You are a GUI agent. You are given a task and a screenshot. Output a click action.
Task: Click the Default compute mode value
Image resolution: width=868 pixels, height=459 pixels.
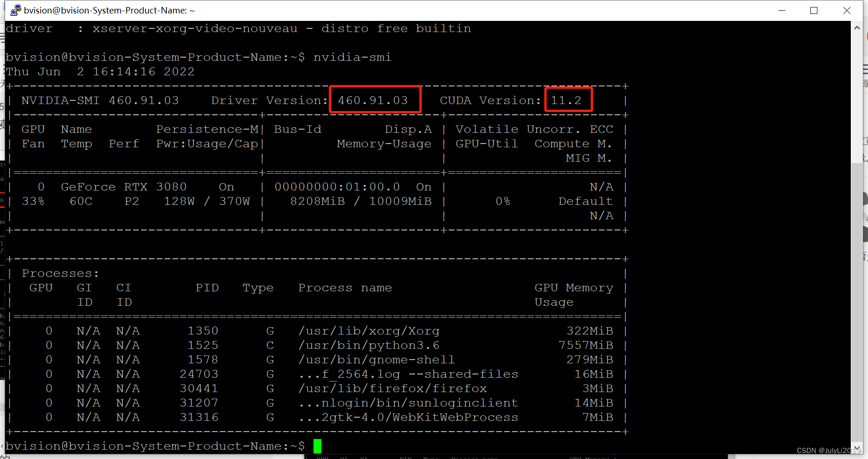(x=586, y=201)
